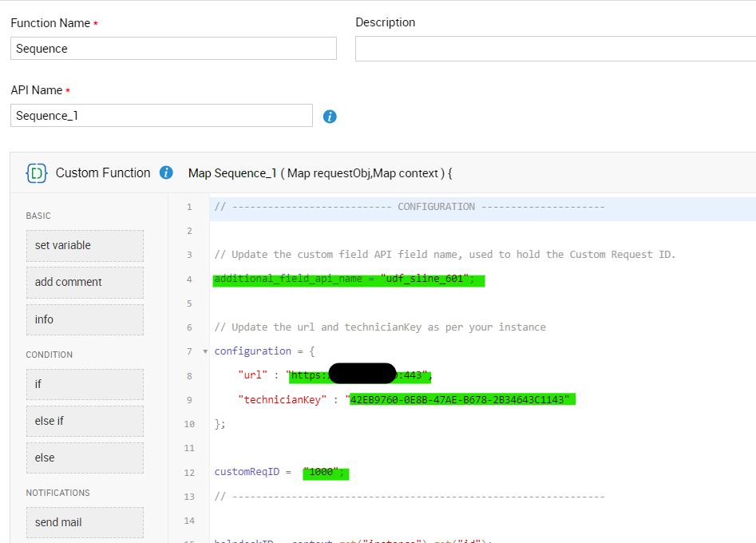Click the info icon beside API Name
Viewport: 756px width, 543px height.
[330, 117]
